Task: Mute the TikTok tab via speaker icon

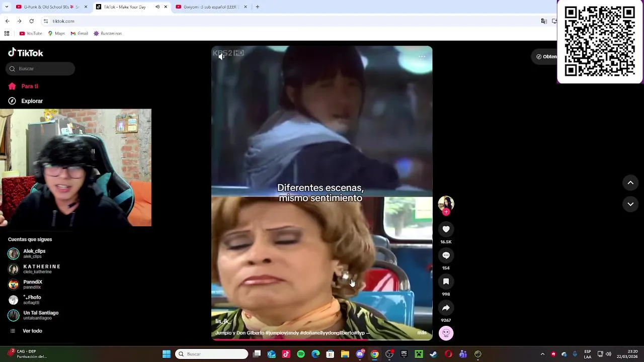Action: (x=157, y=7)
